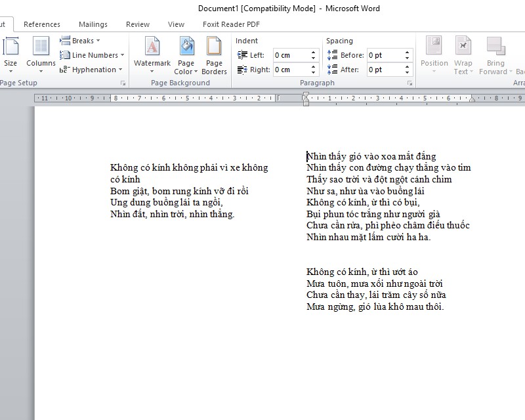Switch to the View tab
The height and width of the screenshot is (420, 525).
pos(176,24)
